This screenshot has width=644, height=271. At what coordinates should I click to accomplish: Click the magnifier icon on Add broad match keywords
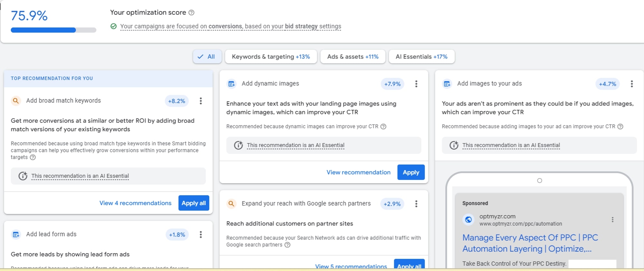(15, 101)
